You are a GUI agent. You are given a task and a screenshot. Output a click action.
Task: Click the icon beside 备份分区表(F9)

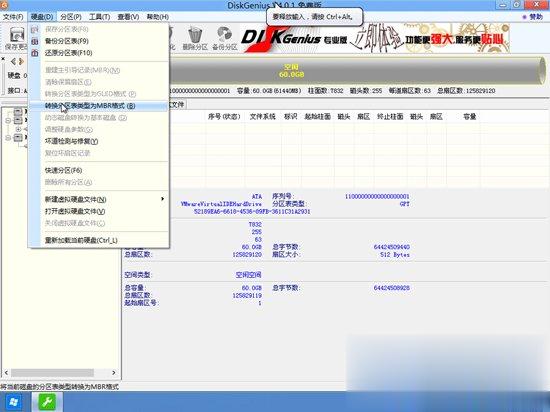(x=35, y=41)
